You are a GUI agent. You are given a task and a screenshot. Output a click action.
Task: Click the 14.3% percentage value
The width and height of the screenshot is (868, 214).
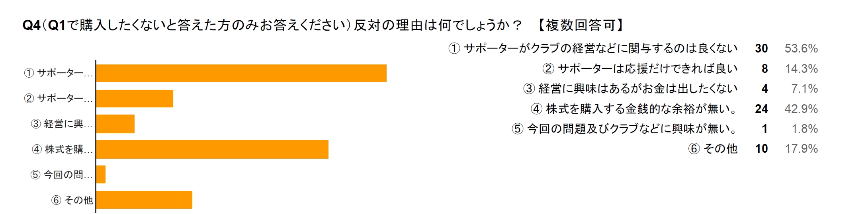[801, 68]
